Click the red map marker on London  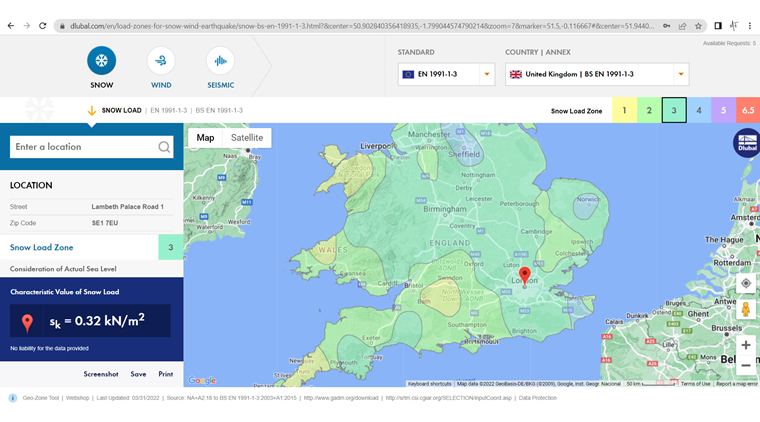point(524,276)
